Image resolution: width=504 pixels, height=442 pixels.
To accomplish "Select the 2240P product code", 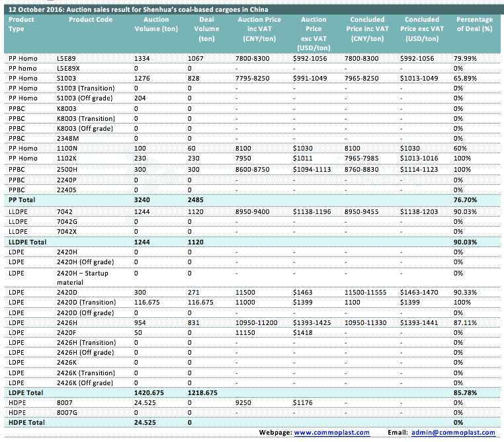I will (x=67, y=180).
